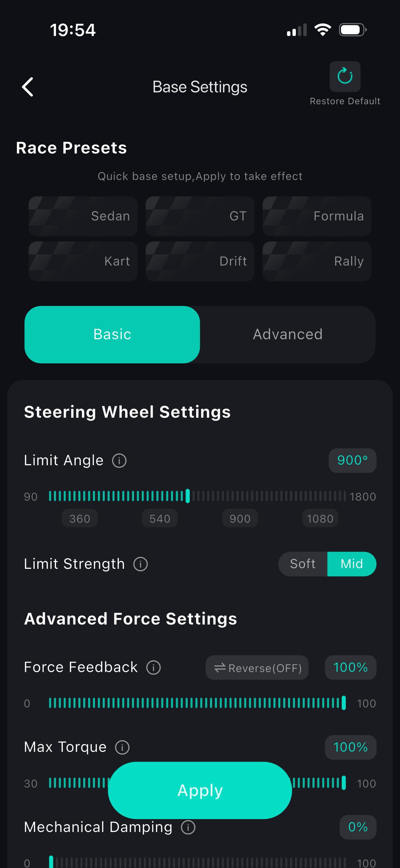
Task: Open Limit Angle info icon
Action: pos(119,461)
